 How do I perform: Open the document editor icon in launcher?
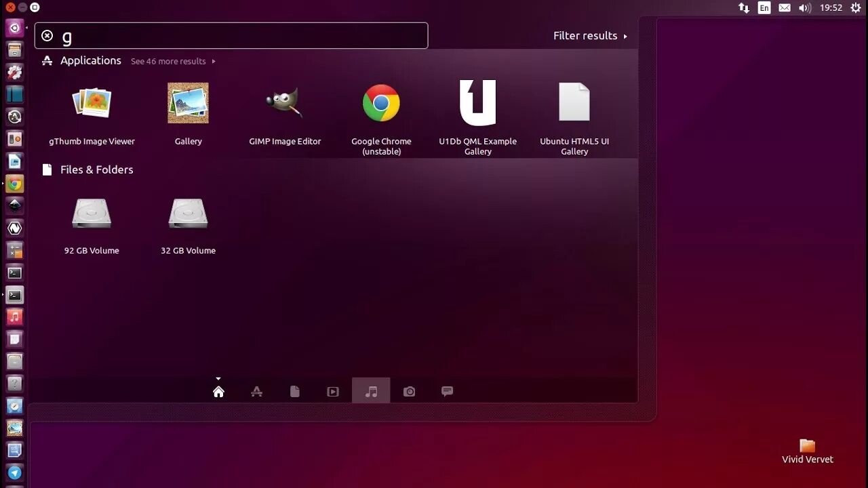pos(14,161)
